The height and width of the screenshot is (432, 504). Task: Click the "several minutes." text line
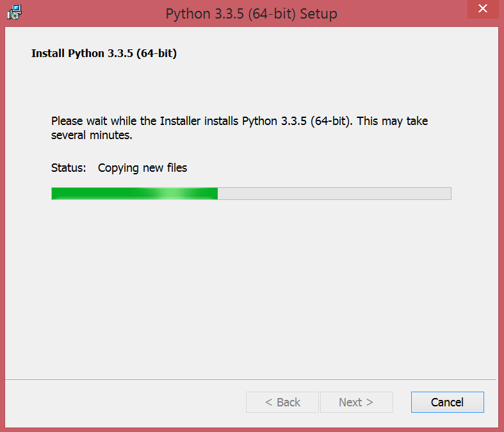[92, 136]
